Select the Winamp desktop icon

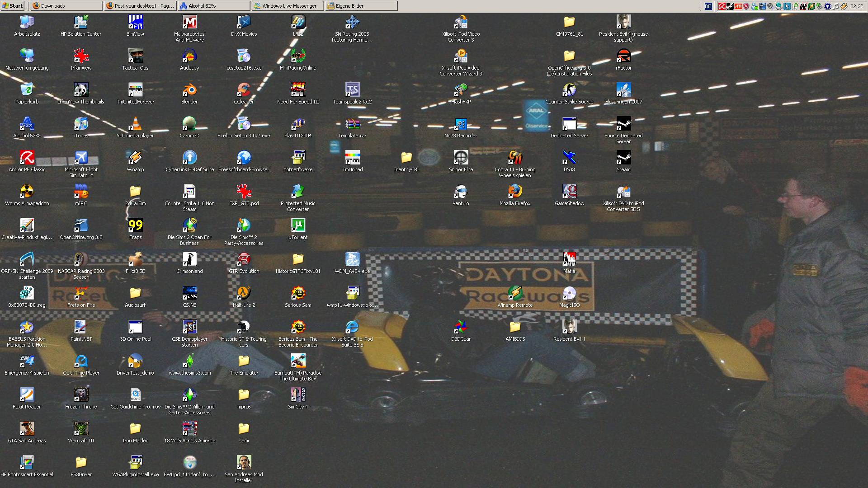click(x=135, y=158)
